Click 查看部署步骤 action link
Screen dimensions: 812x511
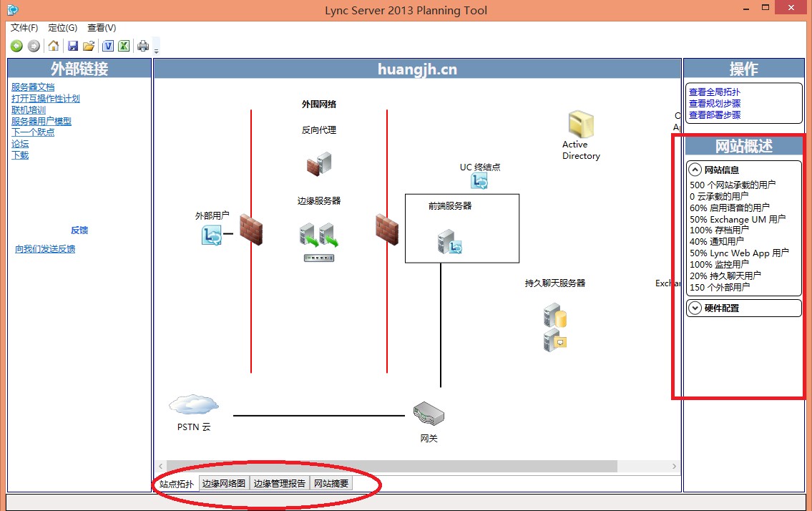[x=715, y=115]
